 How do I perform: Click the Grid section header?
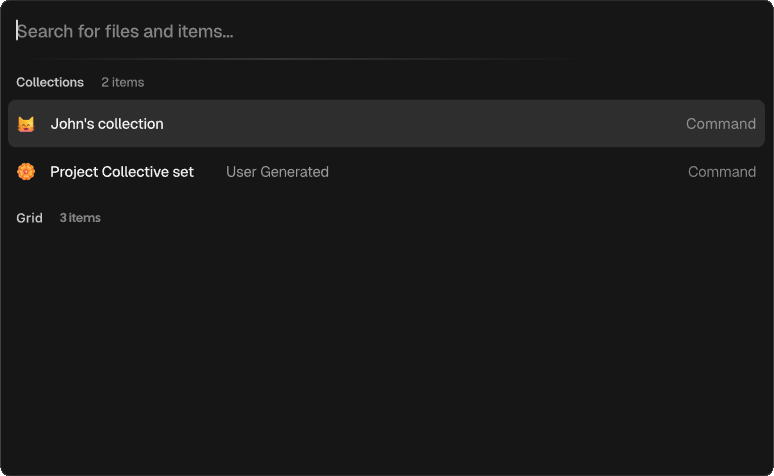[29, 218]
